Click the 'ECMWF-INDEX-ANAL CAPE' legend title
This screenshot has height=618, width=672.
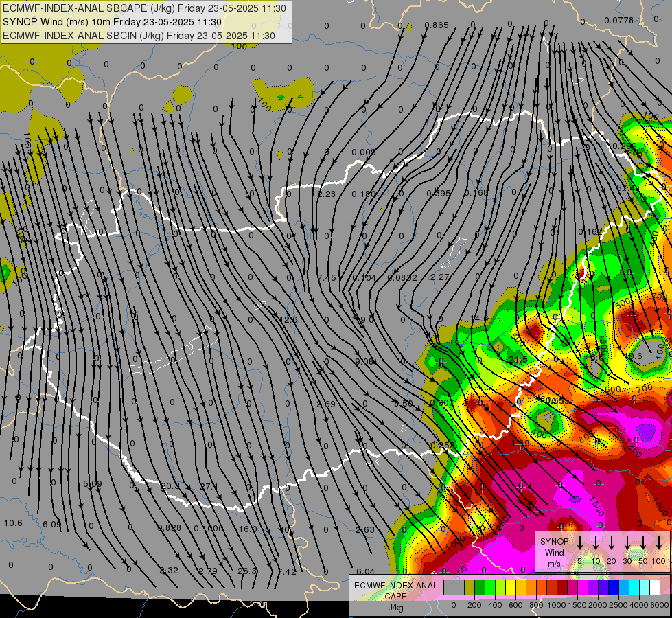click(395, 591)
